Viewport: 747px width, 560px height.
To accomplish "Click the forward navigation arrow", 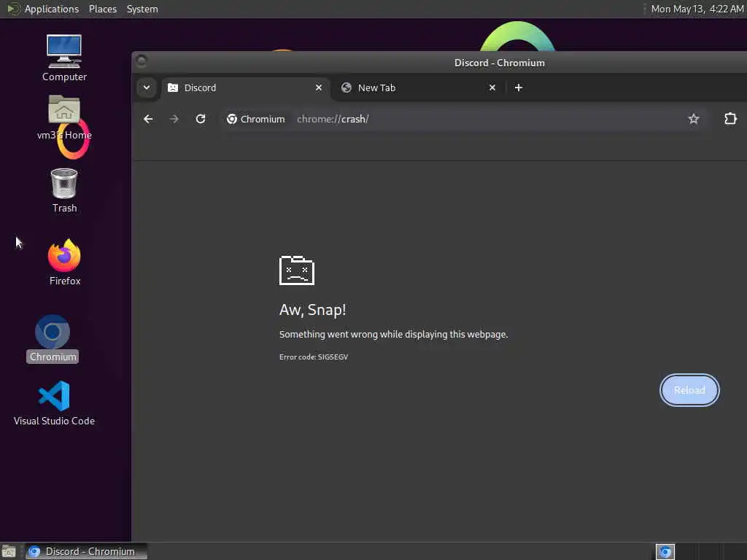I will pyautogui.click(x=174, y=119).
